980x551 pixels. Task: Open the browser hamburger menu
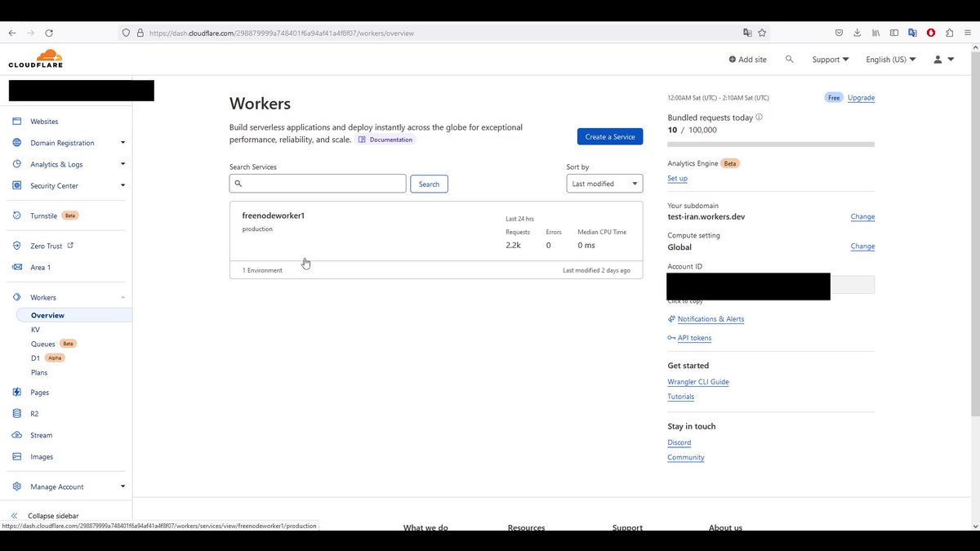[x=968, y=33]
